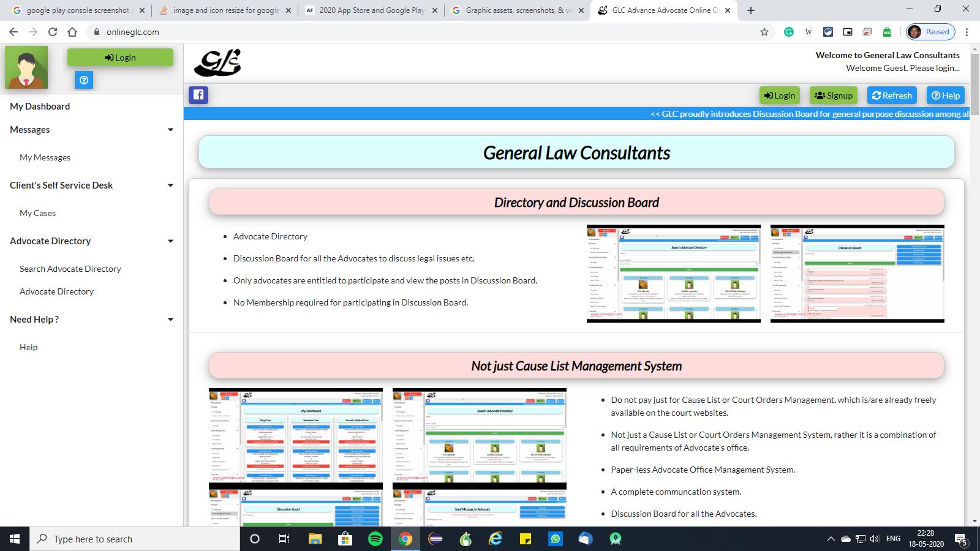Click the GLC logo in header

(217, 62)
